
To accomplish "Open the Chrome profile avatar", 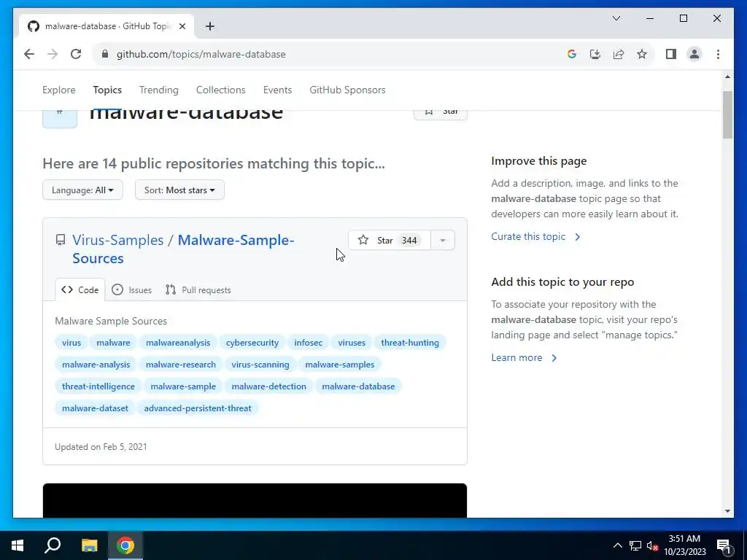I will pyautogui.click(x=694, y=54).
